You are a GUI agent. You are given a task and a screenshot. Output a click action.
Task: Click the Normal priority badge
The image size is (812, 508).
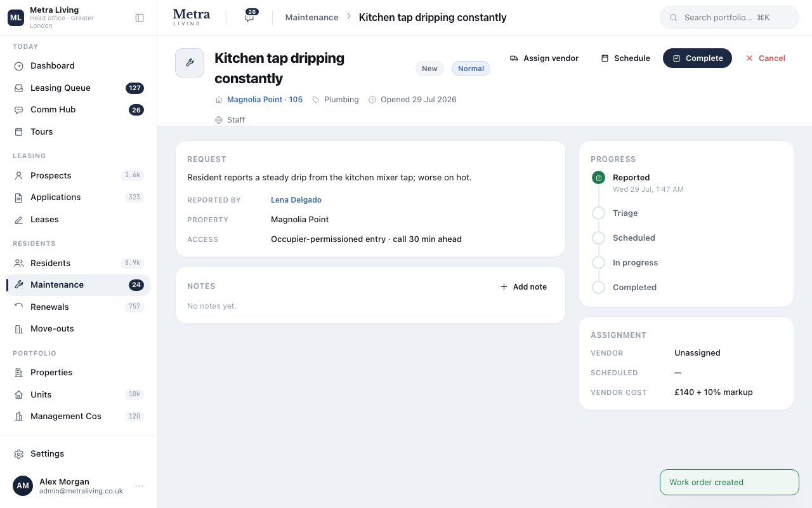pyautogui.click(x=471, y=69)
